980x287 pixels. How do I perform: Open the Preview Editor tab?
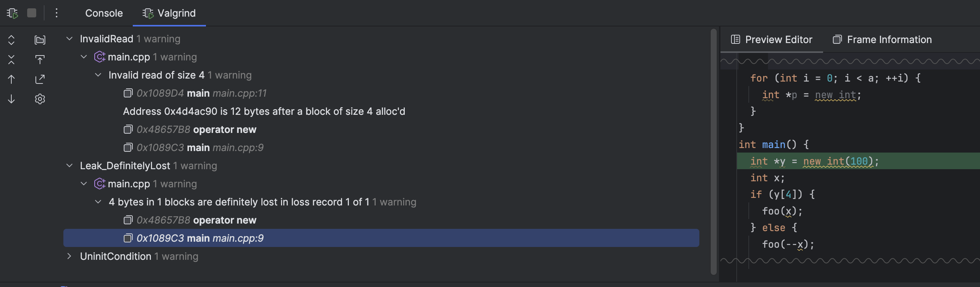[x=773, y=39]
